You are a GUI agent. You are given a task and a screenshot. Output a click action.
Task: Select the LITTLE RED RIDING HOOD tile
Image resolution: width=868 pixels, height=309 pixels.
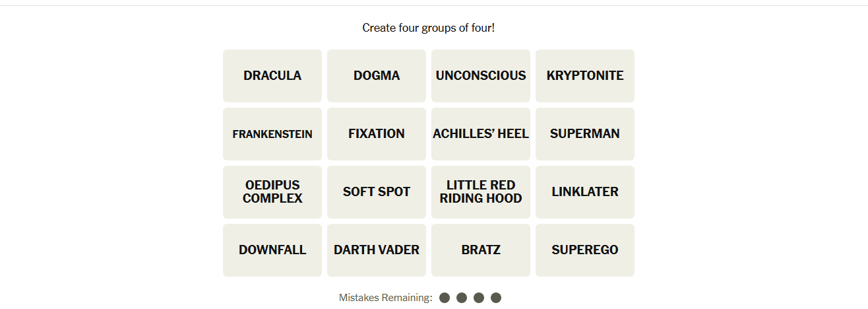pos(481,192)
